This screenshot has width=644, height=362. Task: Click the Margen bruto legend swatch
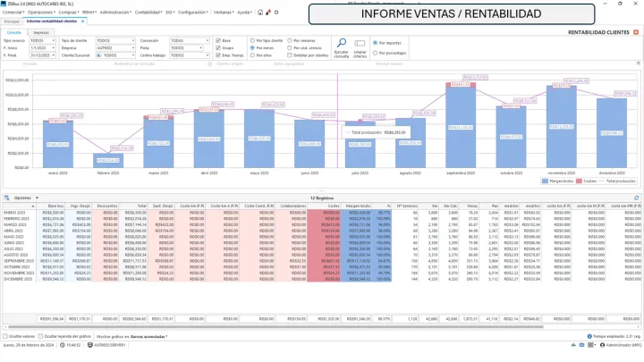pyautogui.click(x=543, y=181)
